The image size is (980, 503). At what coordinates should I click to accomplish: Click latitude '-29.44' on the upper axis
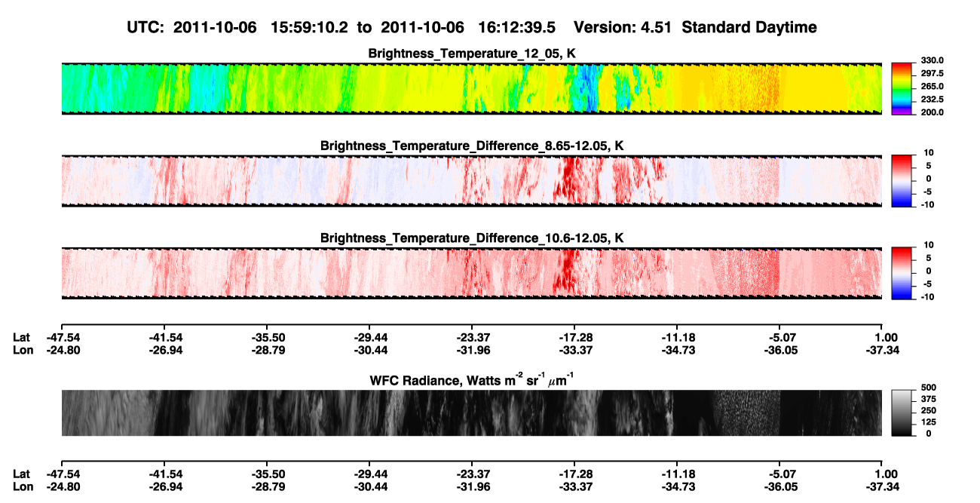369,337
